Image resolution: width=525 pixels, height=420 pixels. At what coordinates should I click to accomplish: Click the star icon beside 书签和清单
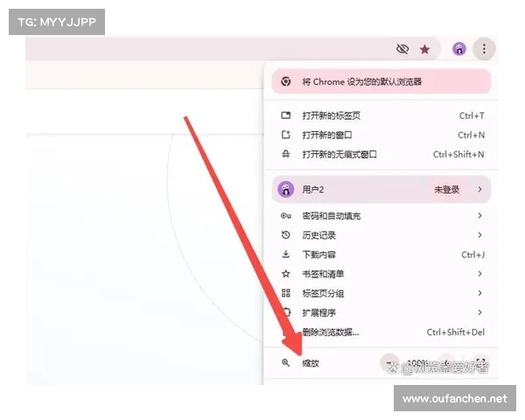(x=285, y=274)
